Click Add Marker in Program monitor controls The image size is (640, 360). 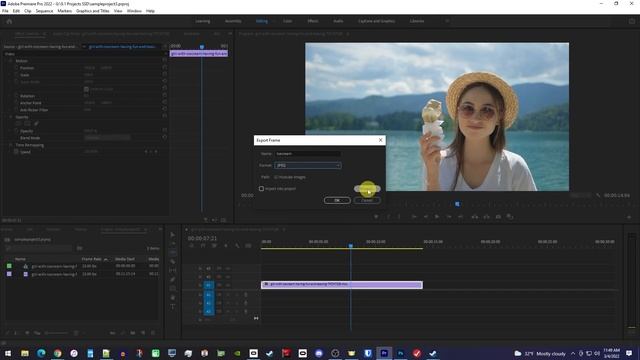click(376, 217)
